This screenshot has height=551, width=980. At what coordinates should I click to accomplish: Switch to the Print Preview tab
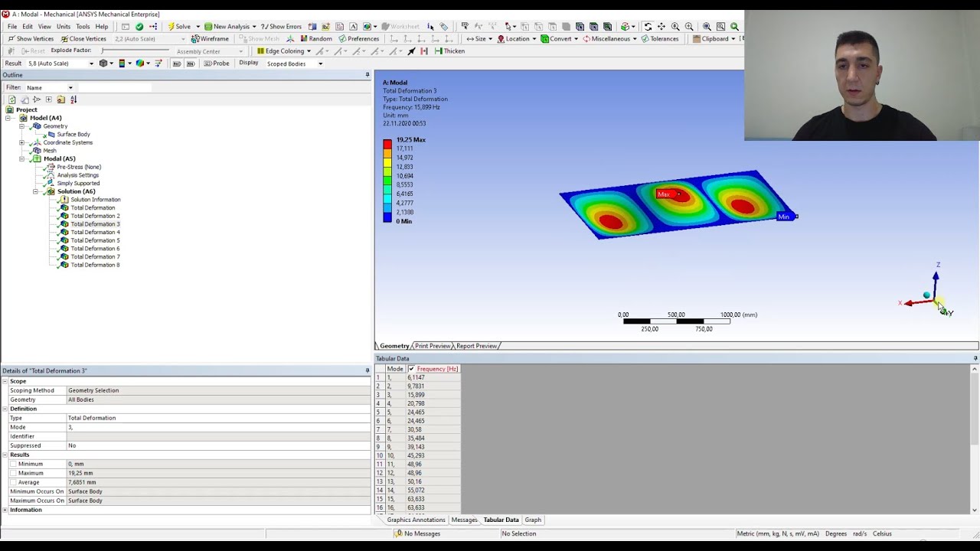click(433, 346)
